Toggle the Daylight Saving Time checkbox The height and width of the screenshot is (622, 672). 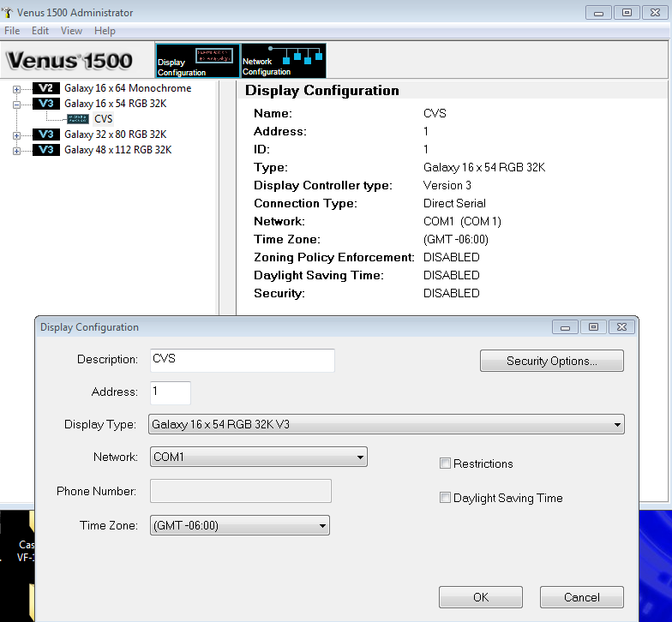(445, 498)
